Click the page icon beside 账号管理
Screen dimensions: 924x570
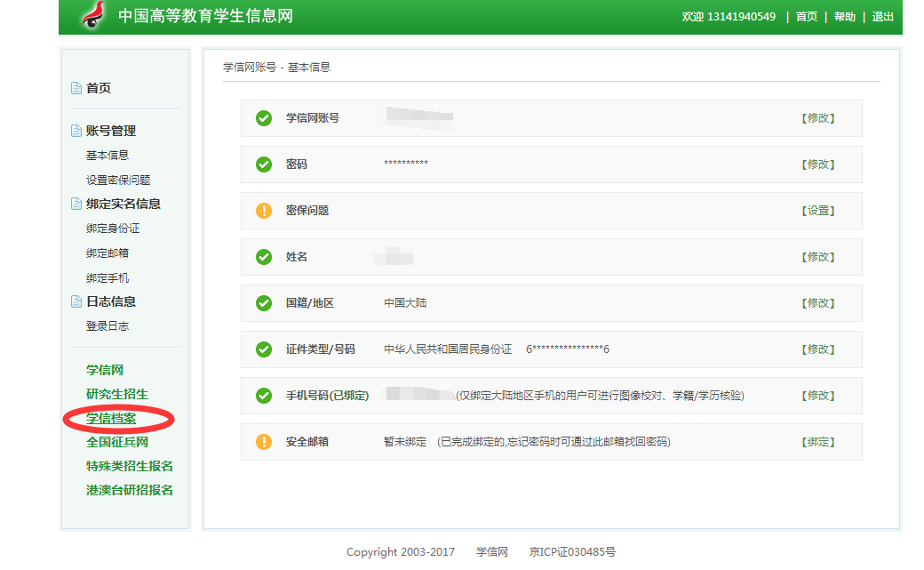click(76, 131)
